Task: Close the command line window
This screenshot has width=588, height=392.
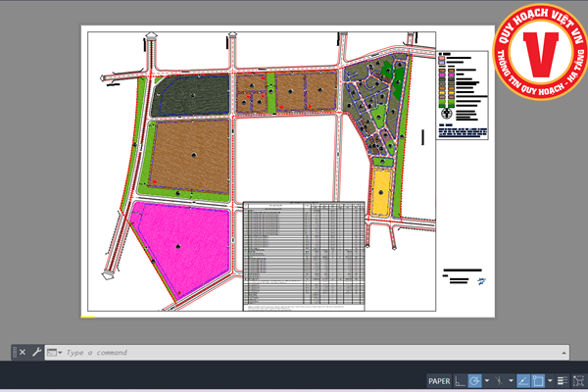Action: pyautogui.click(x=23, y=352)
